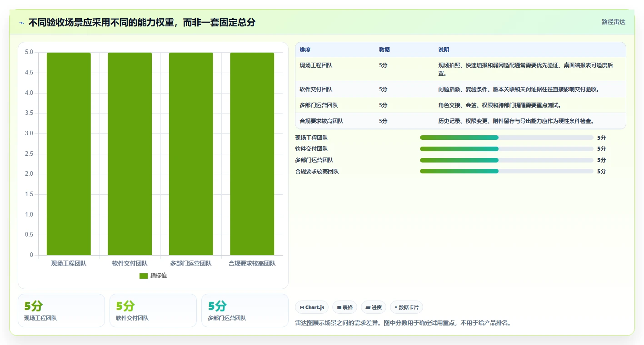This screenshot has width=644, height=345.
Task: Click the 说明 column header
Action: pos(444,50)
